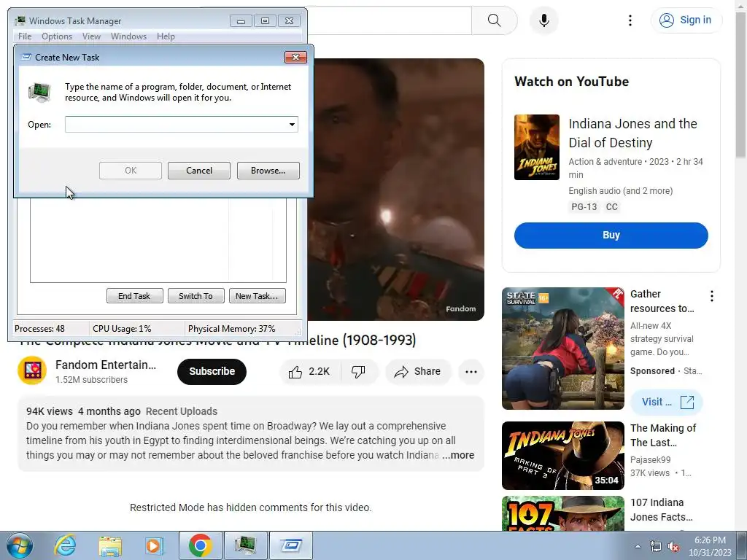Start voice search with microphone icon
The image size is (747, 560).
[544, 20]
